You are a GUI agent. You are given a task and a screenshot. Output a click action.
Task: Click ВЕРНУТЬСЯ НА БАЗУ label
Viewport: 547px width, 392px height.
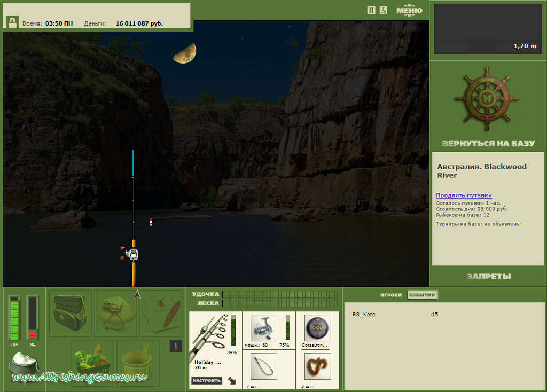click(x=488, y=143)
